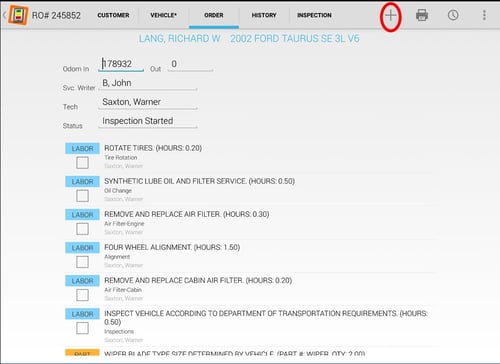Tap the plus icon to add item
This screenshot has height=364, width=500.
click(390, 15)
